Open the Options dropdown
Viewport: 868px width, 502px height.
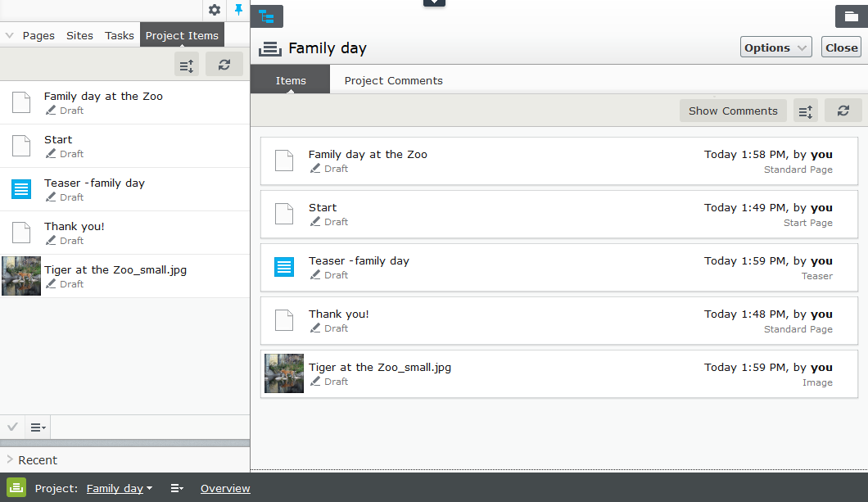pos(775,47)
